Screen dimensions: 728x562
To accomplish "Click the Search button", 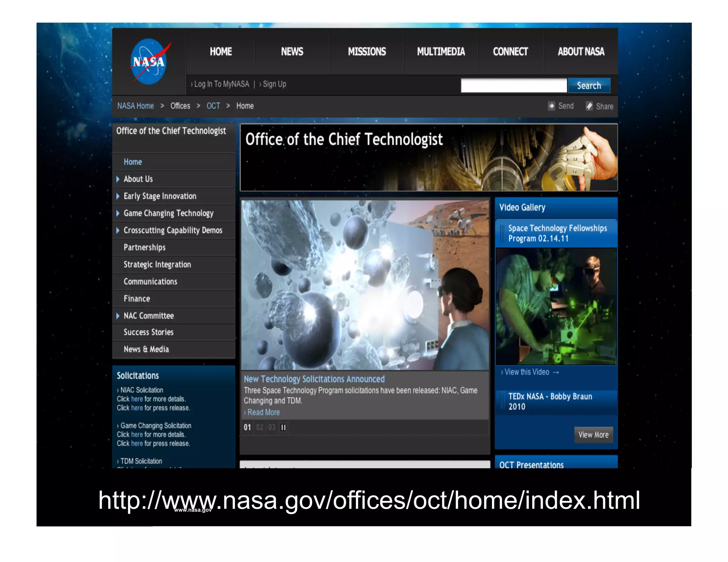I will click(589, 86).
